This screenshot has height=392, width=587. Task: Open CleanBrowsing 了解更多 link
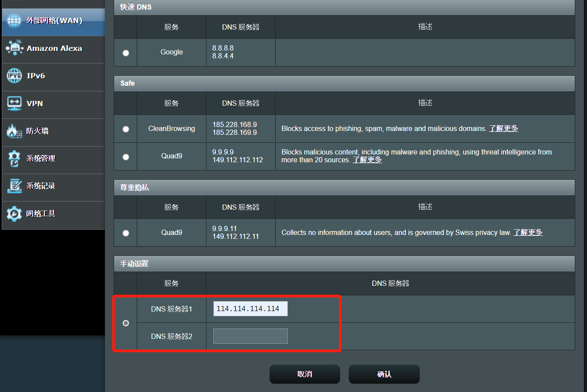[x=504, y=128]
